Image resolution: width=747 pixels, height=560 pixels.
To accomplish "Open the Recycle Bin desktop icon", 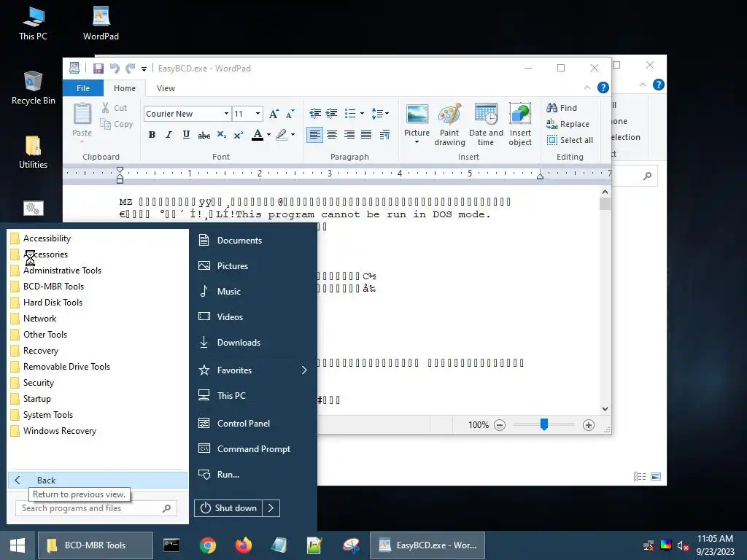I will tap(33, 87).
